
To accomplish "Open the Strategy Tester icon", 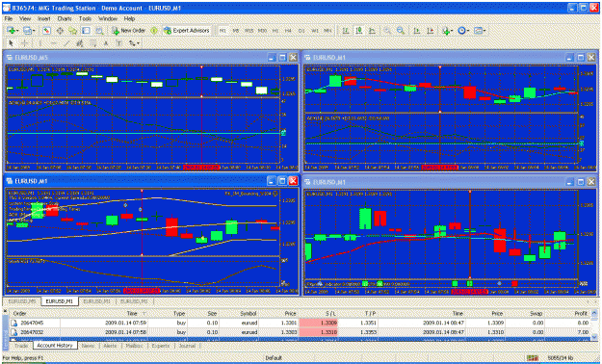I will (x=99, y=31).
